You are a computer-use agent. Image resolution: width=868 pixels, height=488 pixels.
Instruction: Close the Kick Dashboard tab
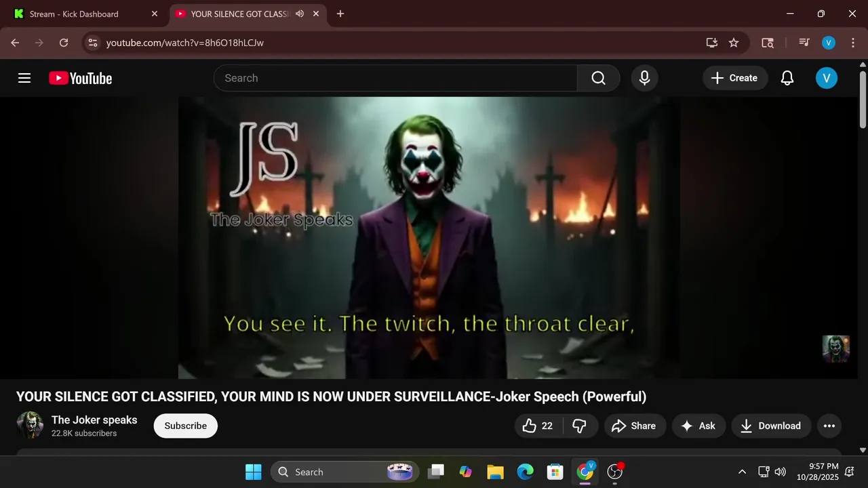click(x=154, y=14)
